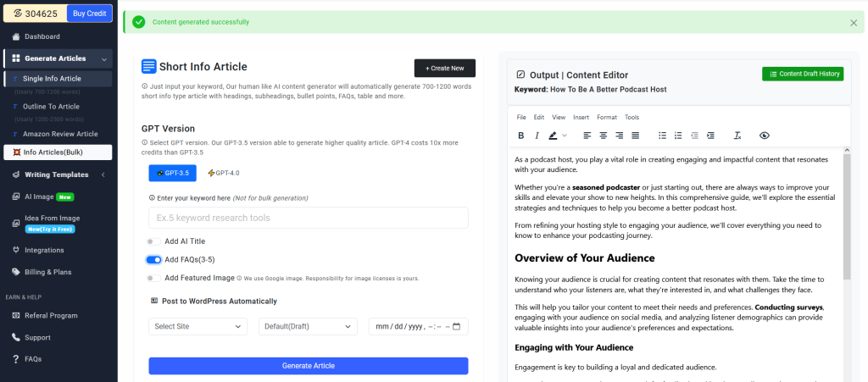This screenshot has width=868, height=382.
Task: Open the Insert menu in the editor
Action: pyautogui.click(x=581, y=117)
